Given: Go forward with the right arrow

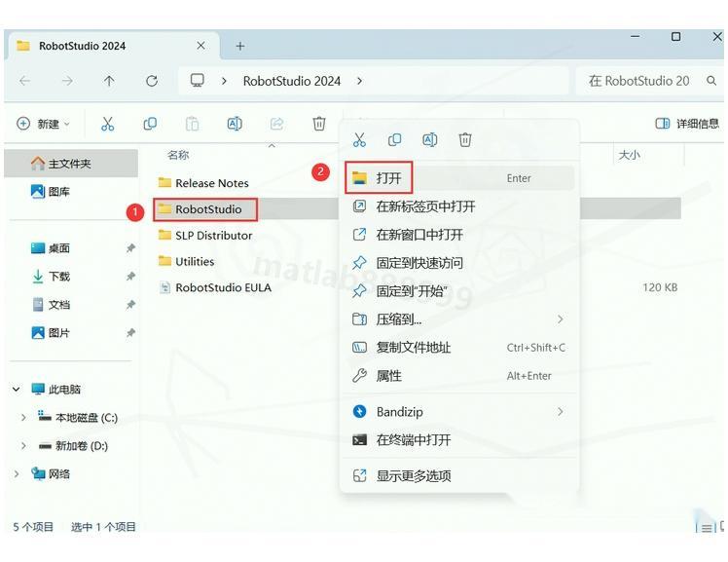Looking at the screenshot, I should pyautogui.click(x=67, y=81).
